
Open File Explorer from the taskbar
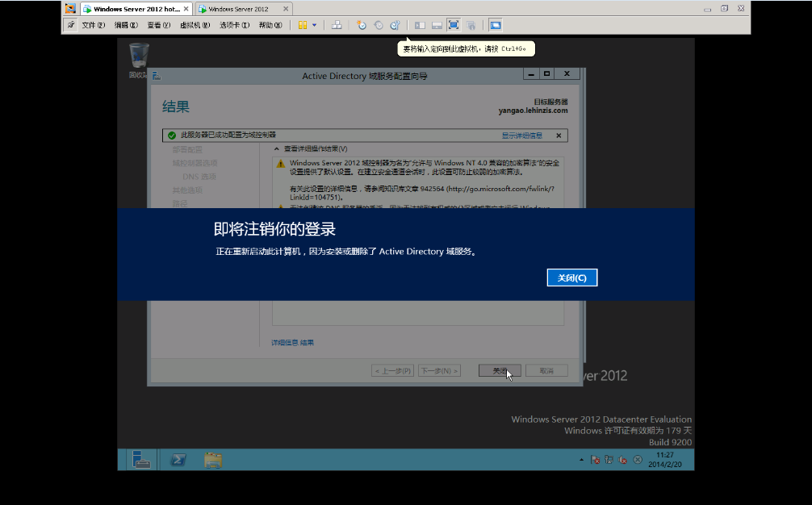point(213,460)
